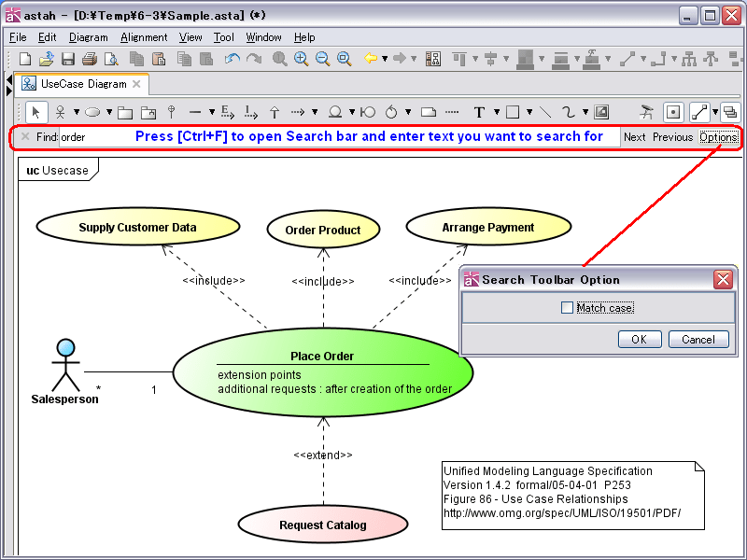
Task: Enable the Match case checkbox
Action: pyautogui.click(x=567, y=308)
